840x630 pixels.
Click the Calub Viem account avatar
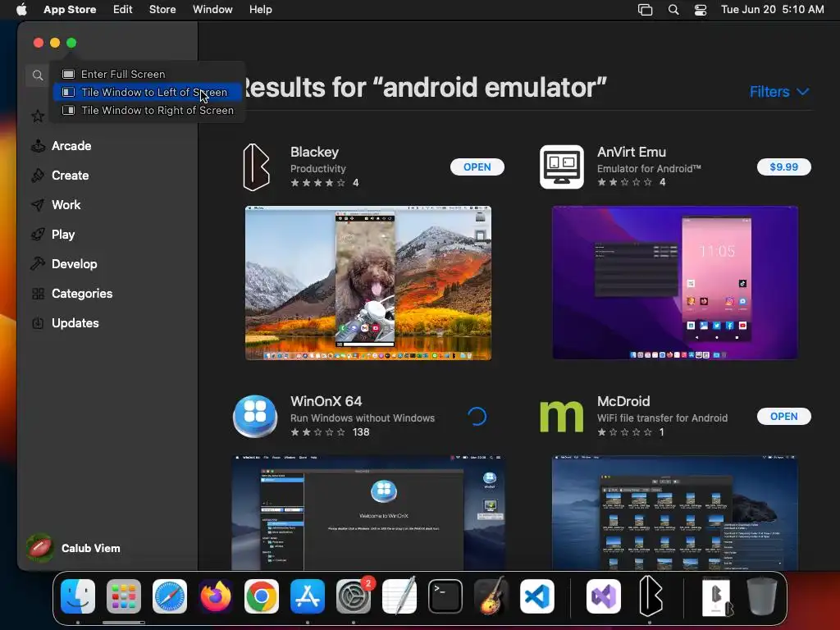(39, 548)
